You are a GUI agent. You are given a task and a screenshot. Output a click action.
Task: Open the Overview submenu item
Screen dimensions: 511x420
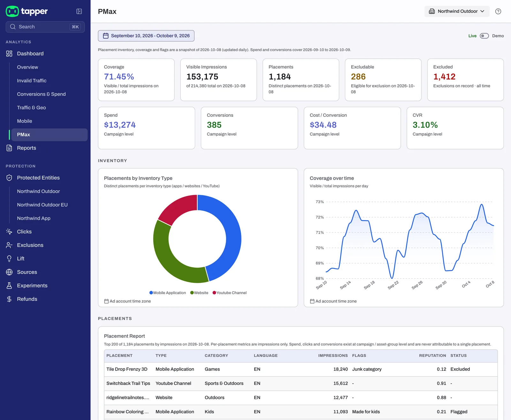coord(27,67)
